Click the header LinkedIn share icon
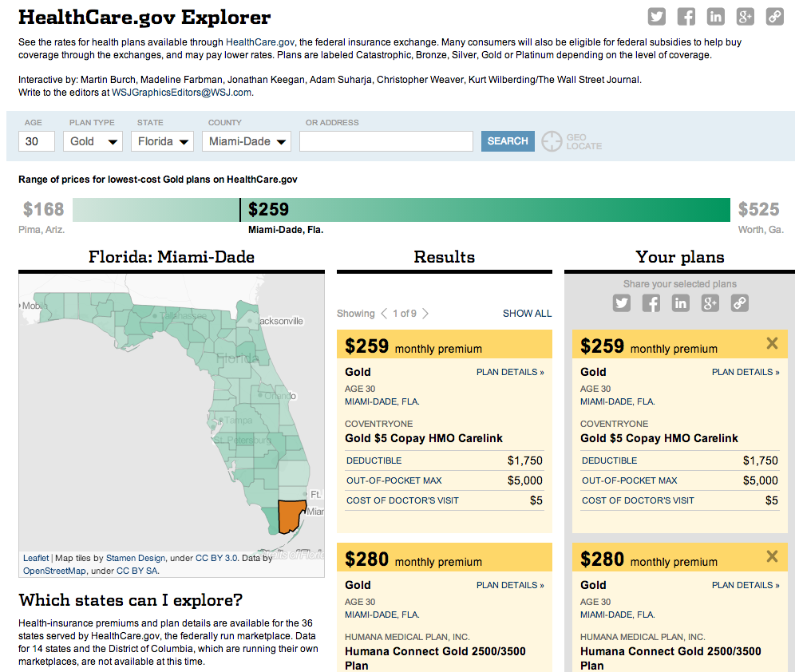 tap(715, 17)
